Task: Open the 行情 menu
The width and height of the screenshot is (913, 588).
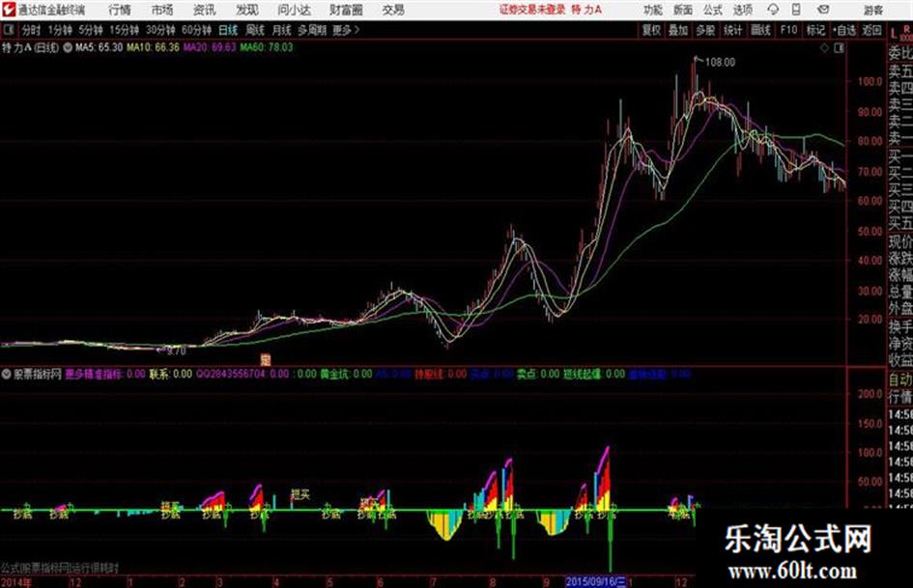Action: pyautogui.click(x=120, y=10)
